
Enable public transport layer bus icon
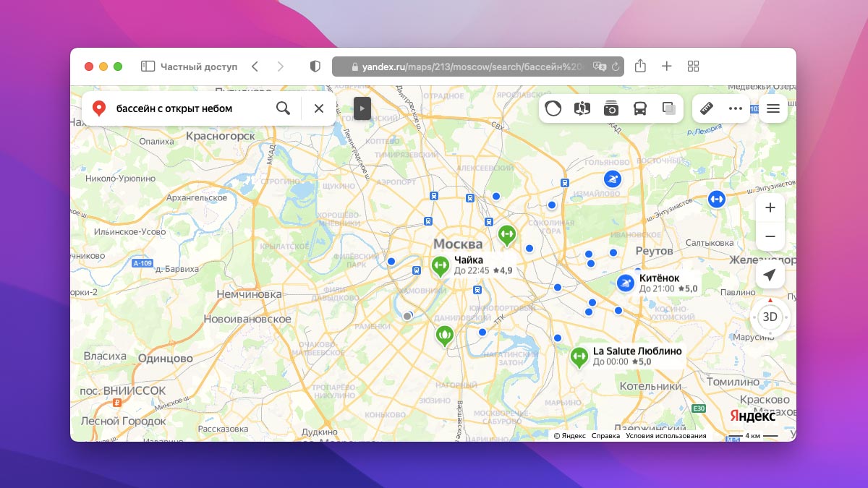pyautogui.click(x=640, y=108)
